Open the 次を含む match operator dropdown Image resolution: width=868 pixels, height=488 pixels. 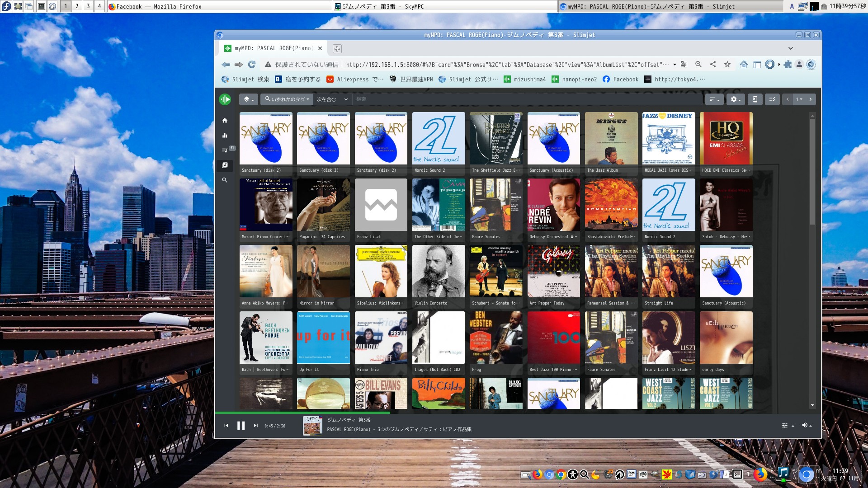tap(332, 99)
